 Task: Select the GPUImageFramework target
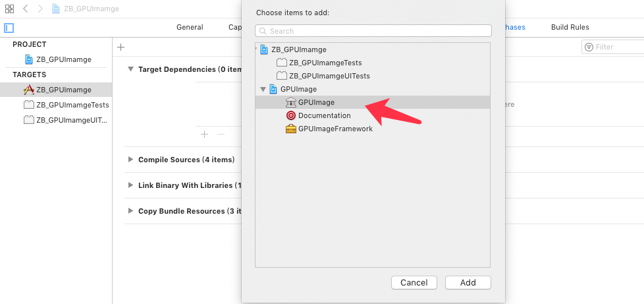tap(373, 129)
